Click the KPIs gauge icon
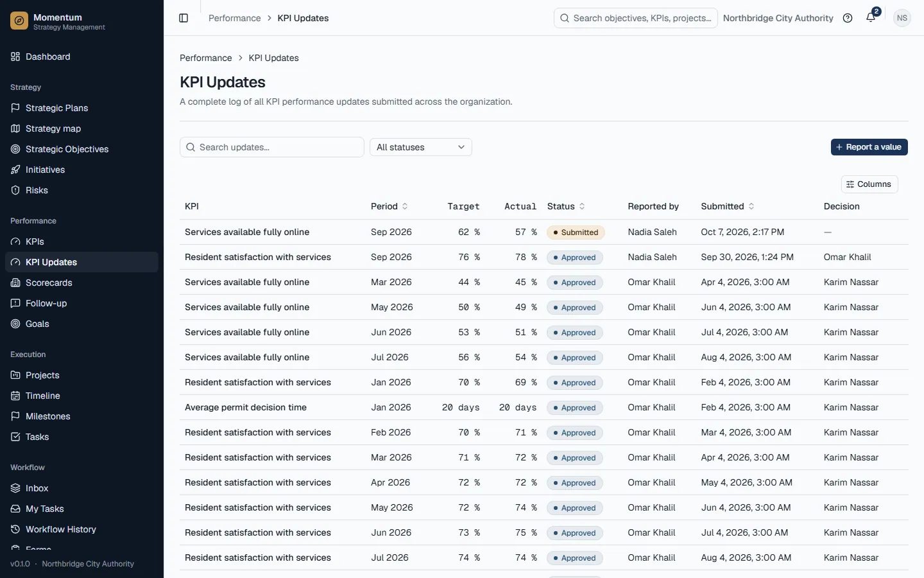This screenshot has width=924, height=578. 15,241
